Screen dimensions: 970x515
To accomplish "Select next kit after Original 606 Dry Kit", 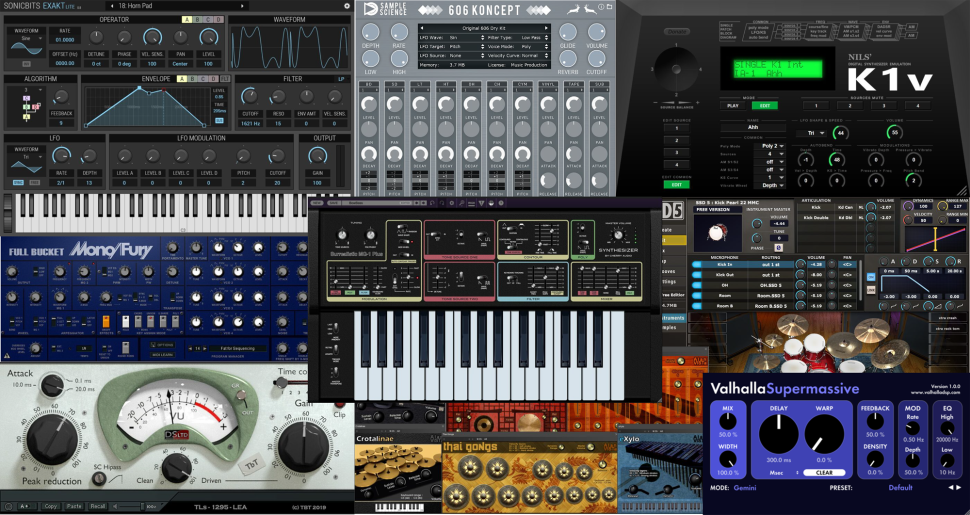I will (546, 28).
